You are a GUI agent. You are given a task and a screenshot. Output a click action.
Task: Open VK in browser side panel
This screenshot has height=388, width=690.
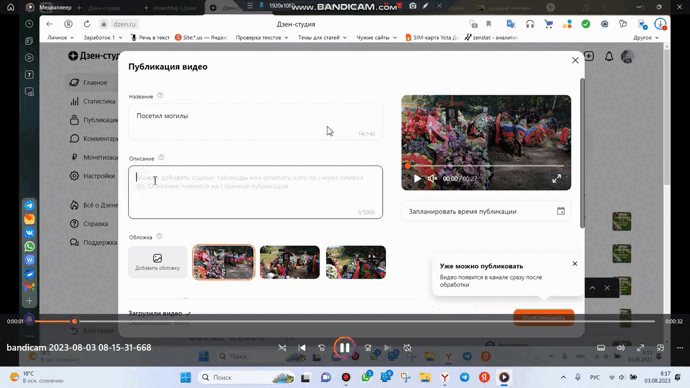[29, 233]
